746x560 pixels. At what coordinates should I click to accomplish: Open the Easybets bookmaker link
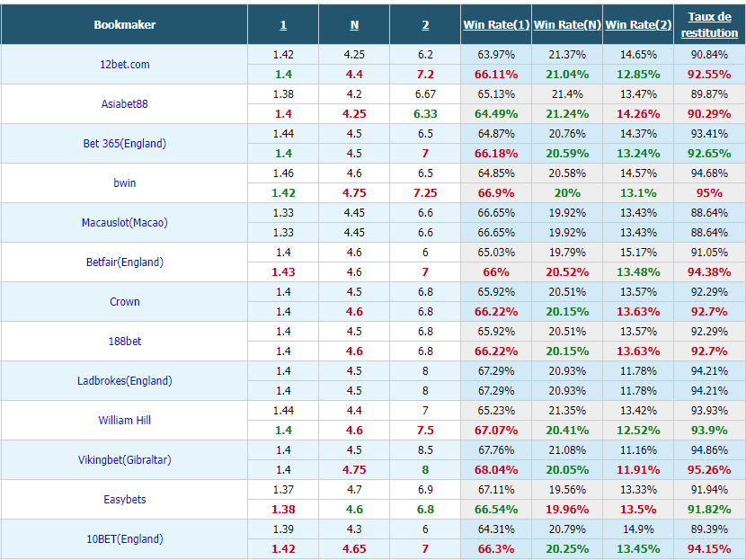(125, 499)
